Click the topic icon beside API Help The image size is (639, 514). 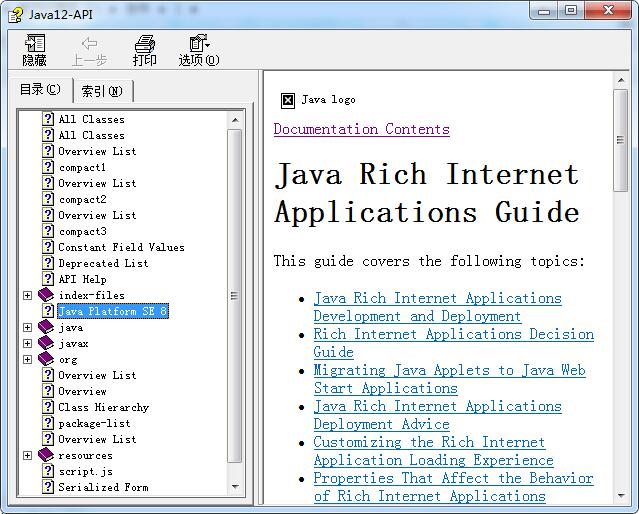point(48,279)
